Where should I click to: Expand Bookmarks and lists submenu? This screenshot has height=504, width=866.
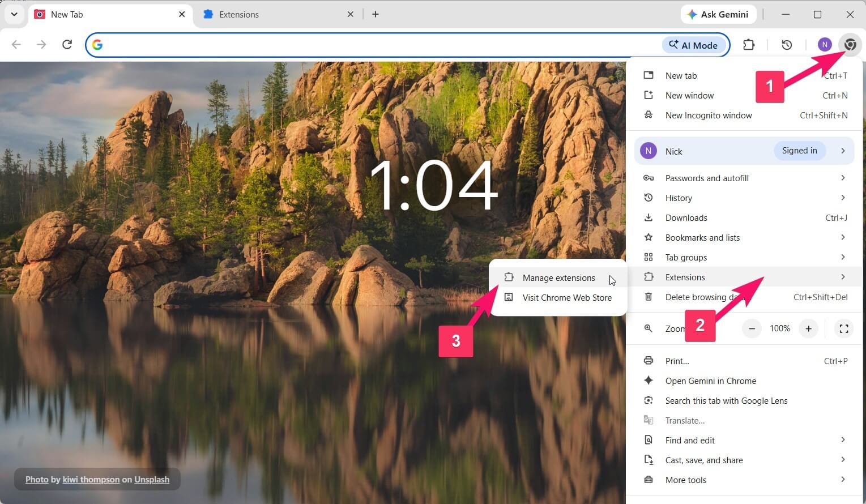click(x=744, y=237)
